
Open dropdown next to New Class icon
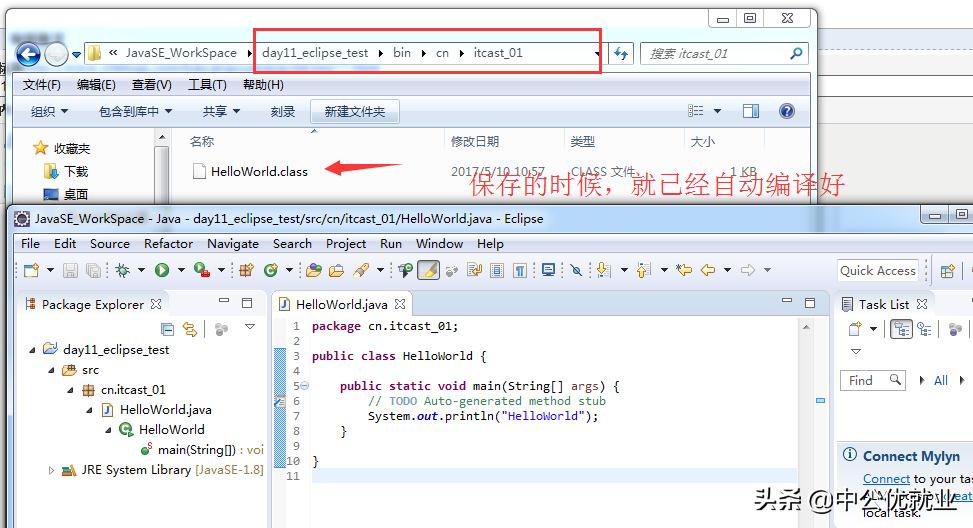[289, 270]
